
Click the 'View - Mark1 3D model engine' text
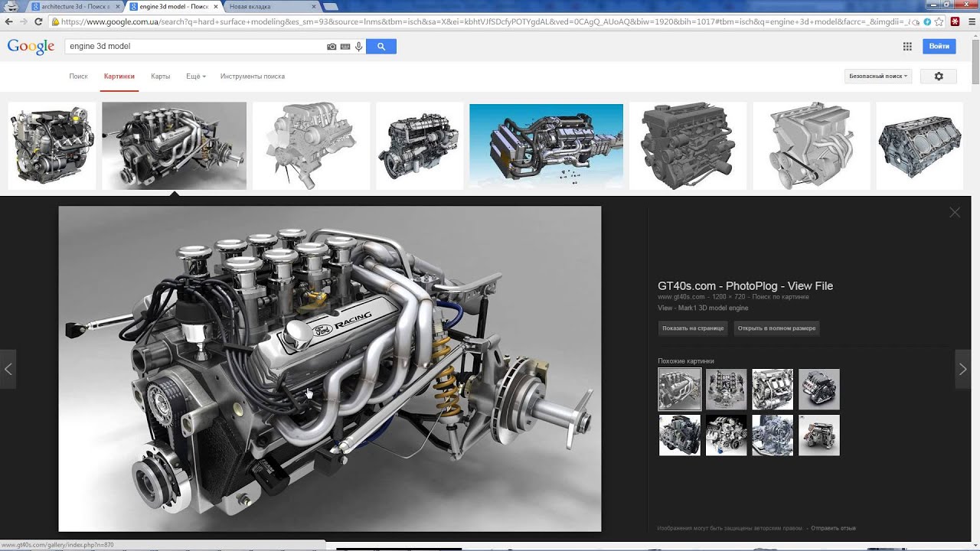[703, 308]
